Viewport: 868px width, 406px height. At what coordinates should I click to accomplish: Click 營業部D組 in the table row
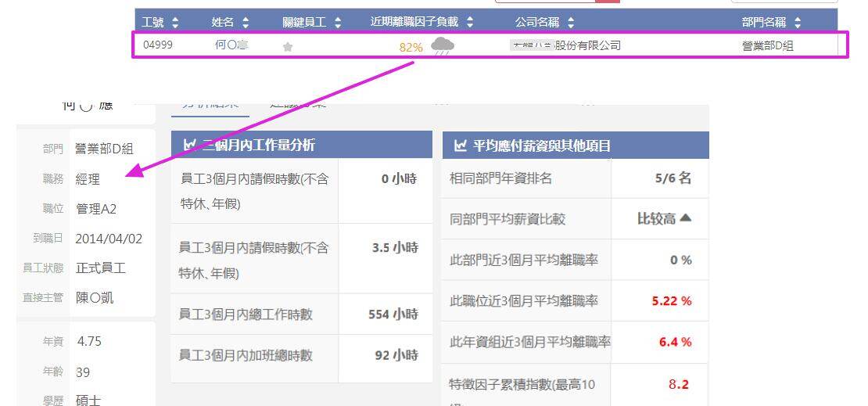click(767, 45)
